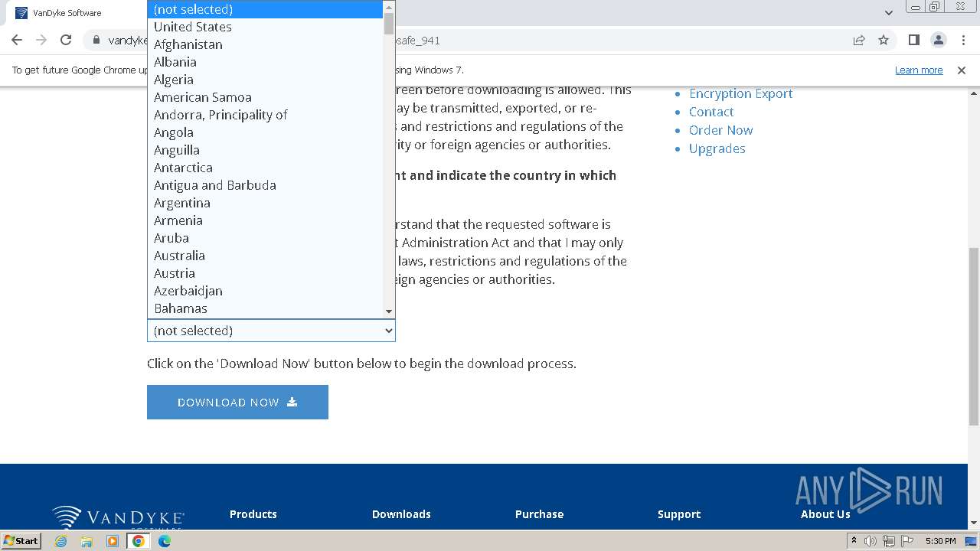Click the dropdown list scroll-up arrow
The image size is (980, 551).
click(x=389, y=6)
